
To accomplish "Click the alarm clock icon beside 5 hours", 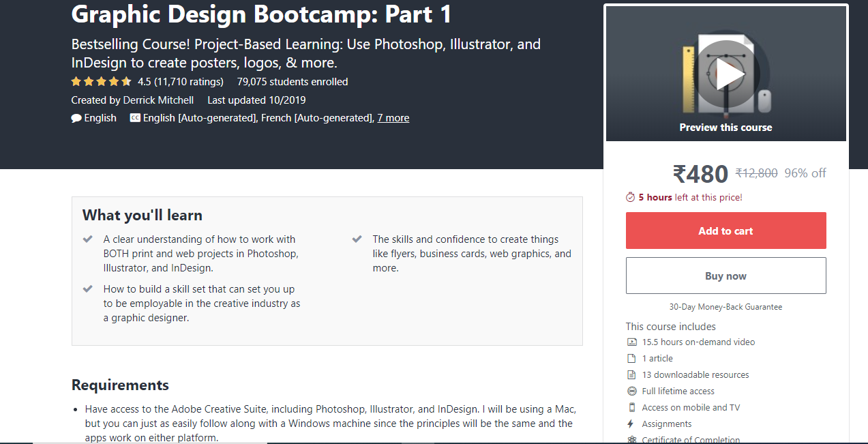I will pos(631,197).
